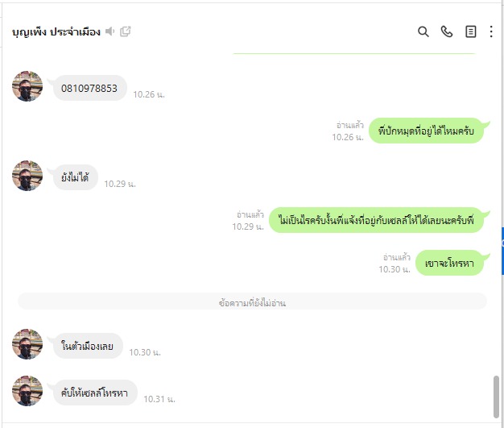
Task: Pop out chat into separate window icon
Action: tap(126, 31)
